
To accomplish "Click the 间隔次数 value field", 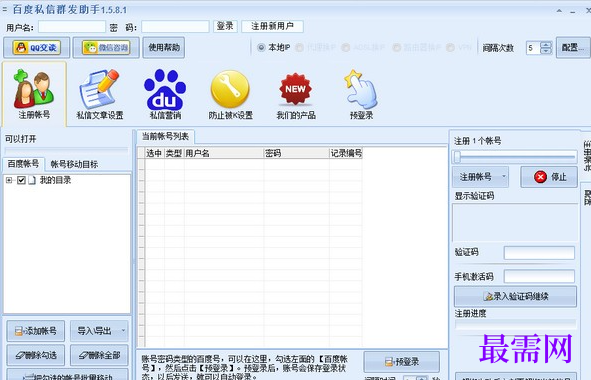I will click(x=533, y=48).
